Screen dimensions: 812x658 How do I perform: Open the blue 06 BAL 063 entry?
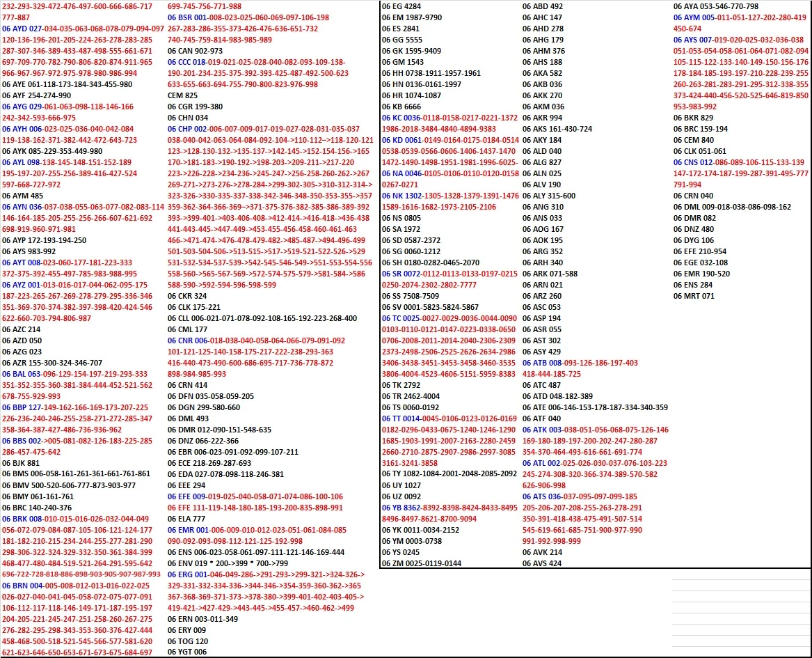point(21,374)
